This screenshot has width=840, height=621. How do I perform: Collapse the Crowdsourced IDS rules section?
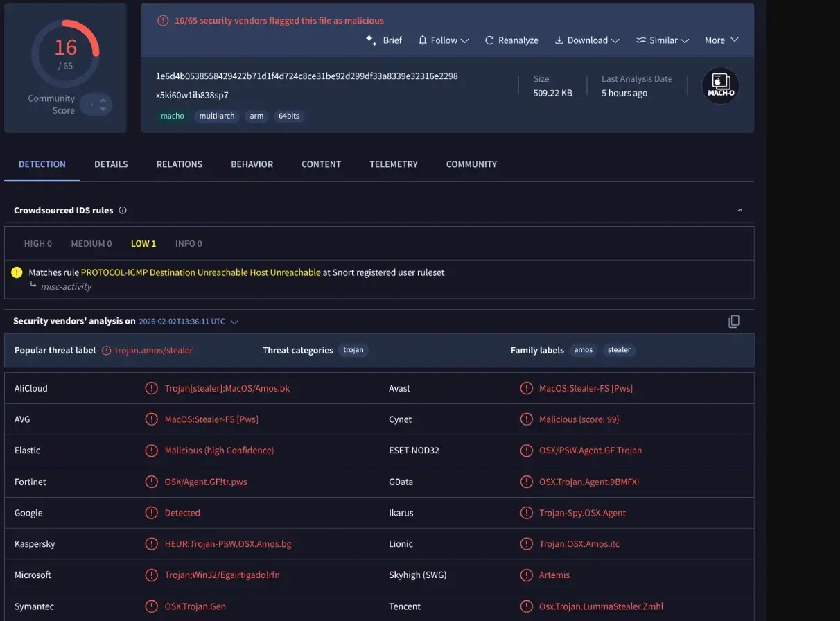740,210
